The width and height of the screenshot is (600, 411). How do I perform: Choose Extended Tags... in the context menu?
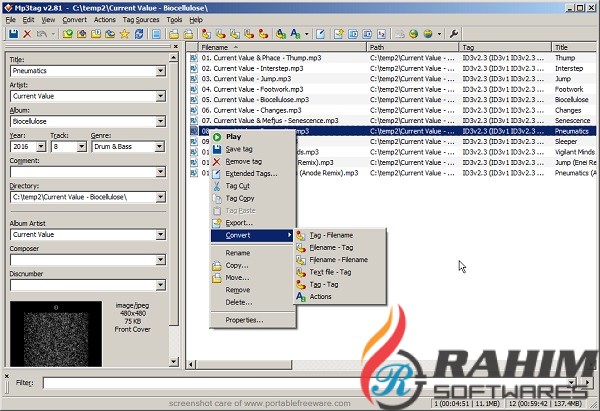coord(253,174)
